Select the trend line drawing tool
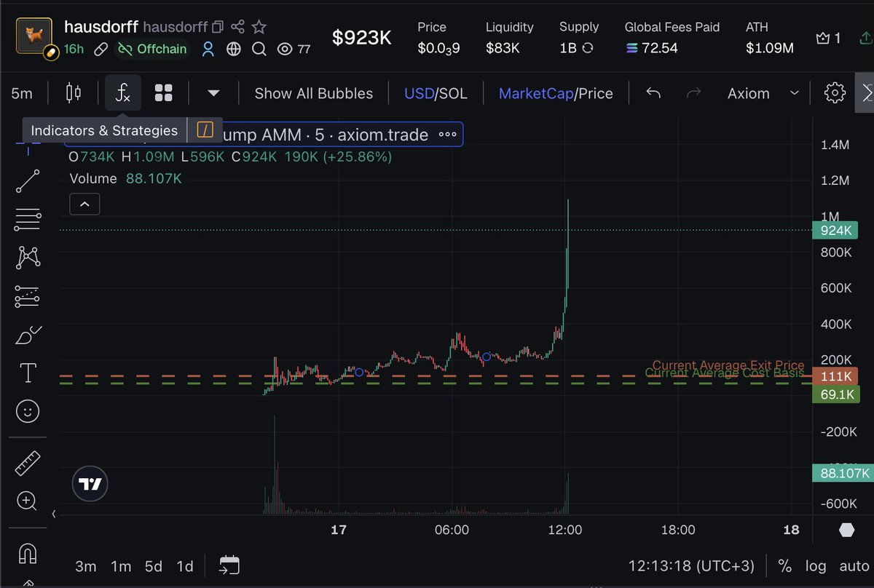 pyautogui.click(x=28, y=180)
